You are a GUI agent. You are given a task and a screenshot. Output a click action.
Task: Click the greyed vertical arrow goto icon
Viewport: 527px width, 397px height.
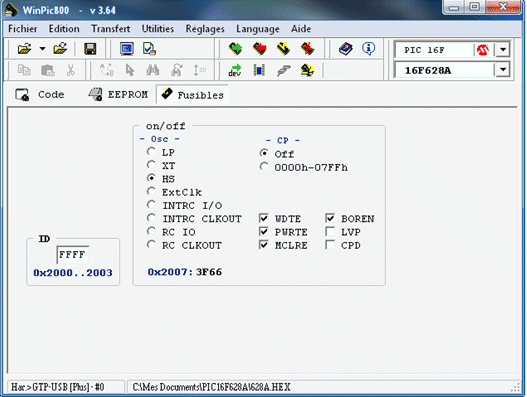[x=199, y=70]
